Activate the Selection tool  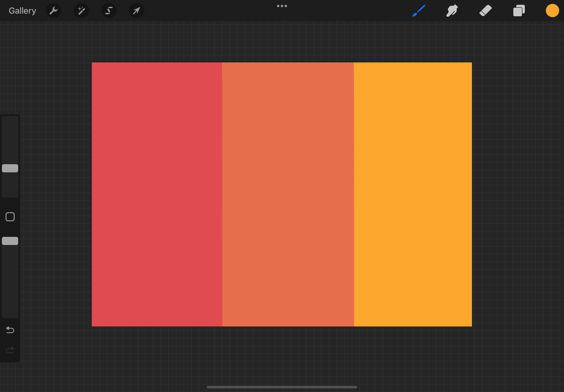pos(109,11)
